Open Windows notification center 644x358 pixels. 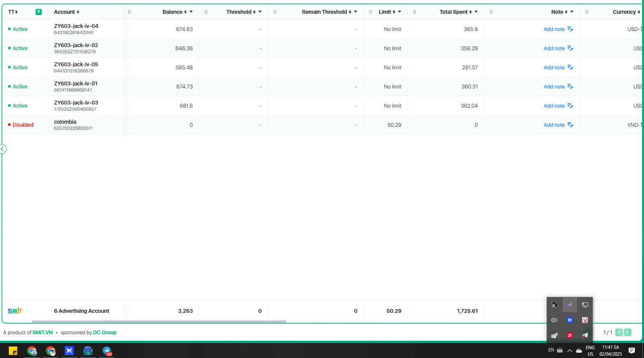click(x=632, y=351)
